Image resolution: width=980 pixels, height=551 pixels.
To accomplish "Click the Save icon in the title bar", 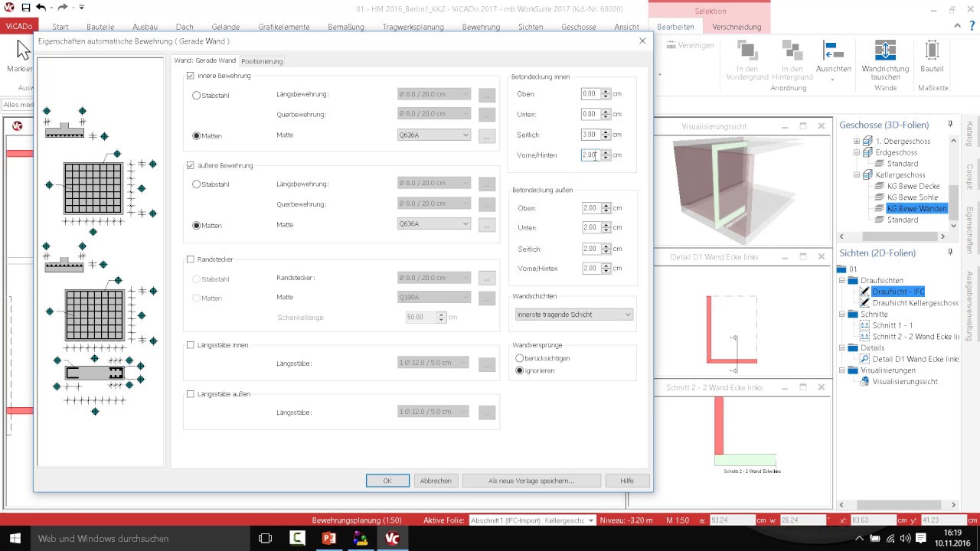I will pos(26,8).
